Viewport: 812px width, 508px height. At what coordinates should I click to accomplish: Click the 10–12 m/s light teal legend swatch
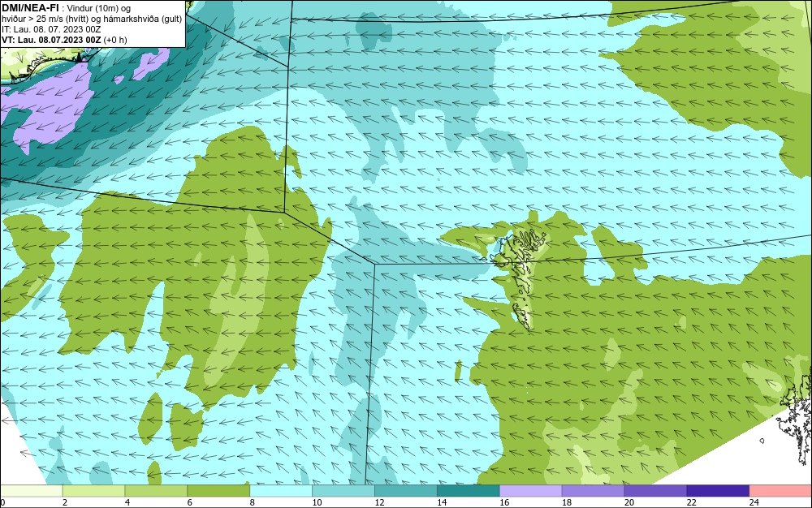point(343,491)
